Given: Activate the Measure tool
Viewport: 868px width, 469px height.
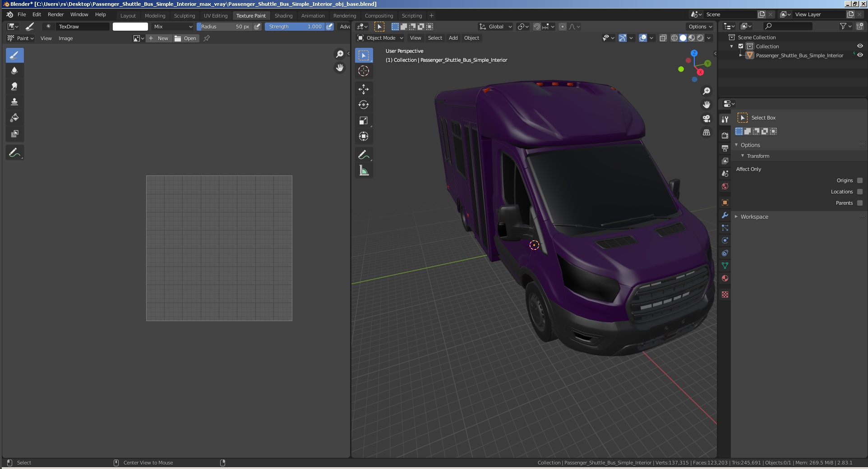Looking at the screenshot, I should pos(364,170).
